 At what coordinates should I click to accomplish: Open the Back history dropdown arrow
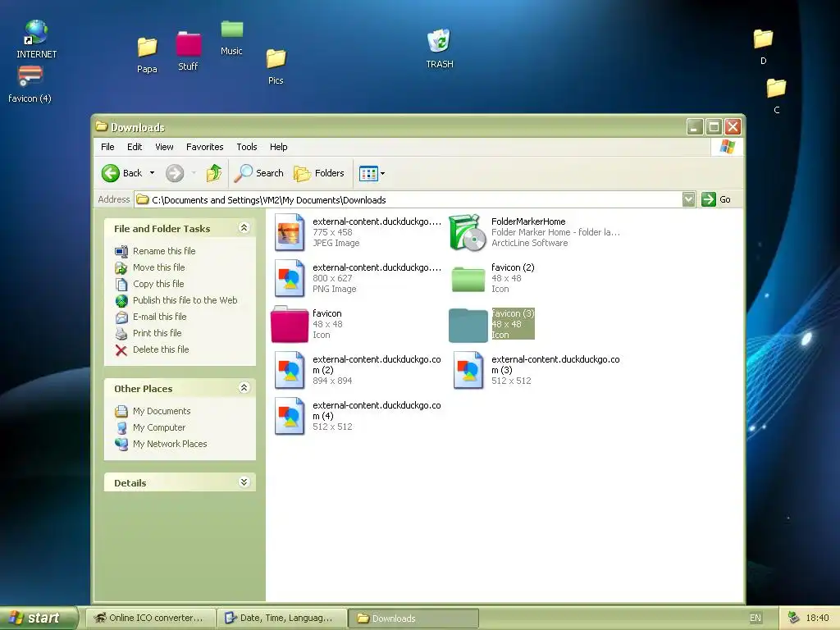(x=152, y=173)
